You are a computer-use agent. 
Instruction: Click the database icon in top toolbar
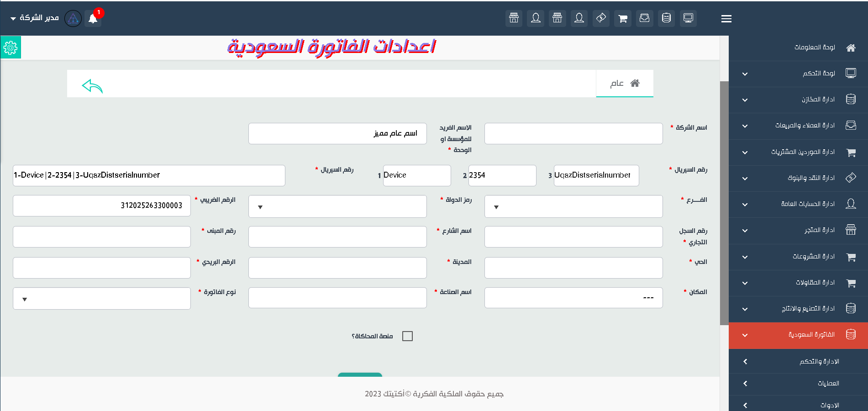(x=666, y=18)
